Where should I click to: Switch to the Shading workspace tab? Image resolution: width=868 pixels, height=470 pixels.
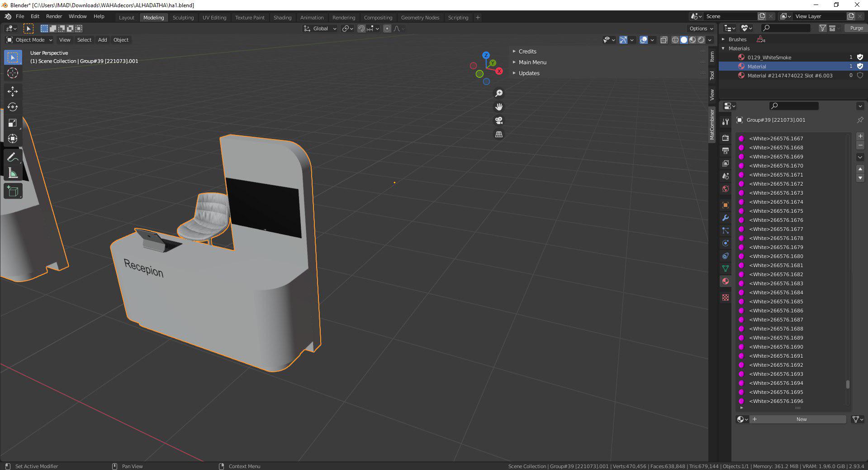282,17
